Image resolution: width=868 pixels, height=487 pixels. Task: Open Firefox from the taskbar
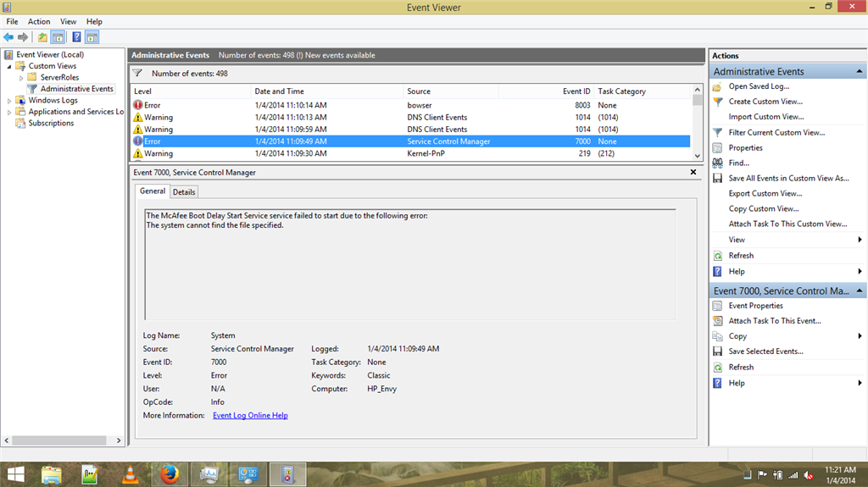[x=170, y=475]
